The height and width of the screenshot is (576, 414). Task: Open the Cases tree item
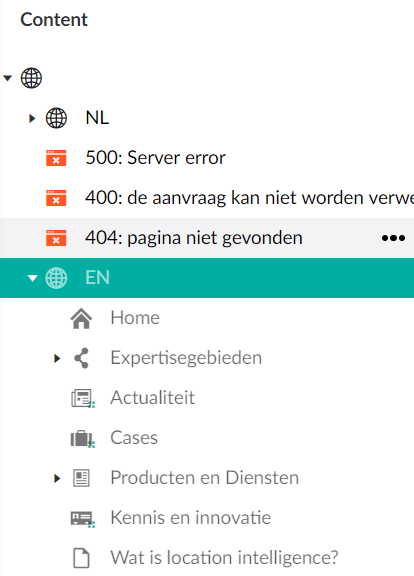[134, 438]
